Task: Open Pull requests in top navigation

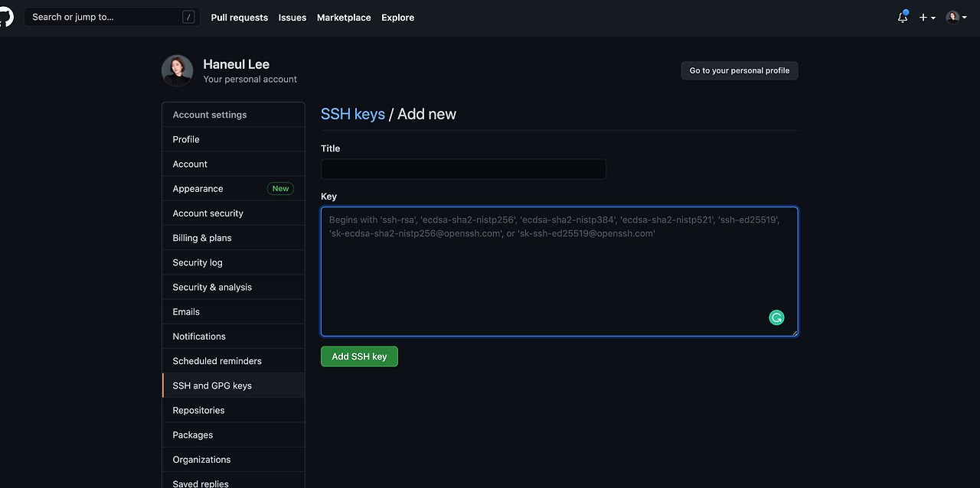Action: pyautogui.click(x=240, y=18)
